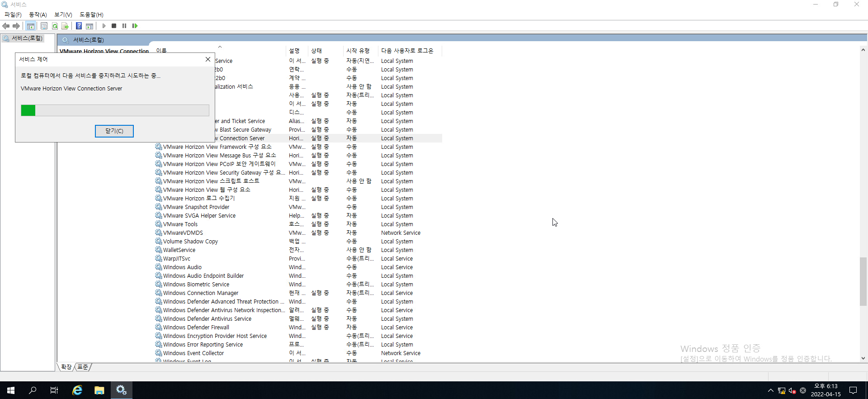
Task: Select VMware SVGA Helper Service row
Action: point(298,216)
